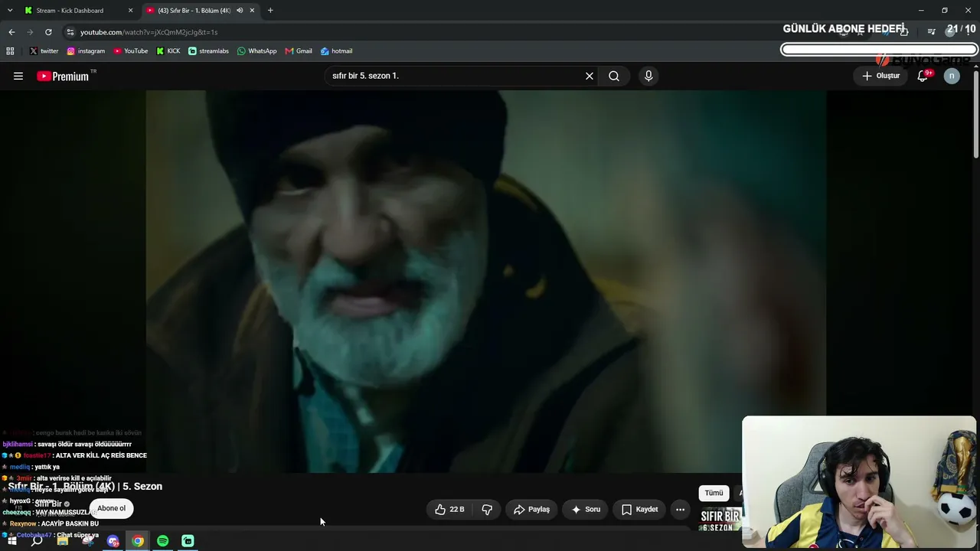Screen dimensions: 980x551
Task: Clear the YouTube search query
Action: (x=590, y=76)
